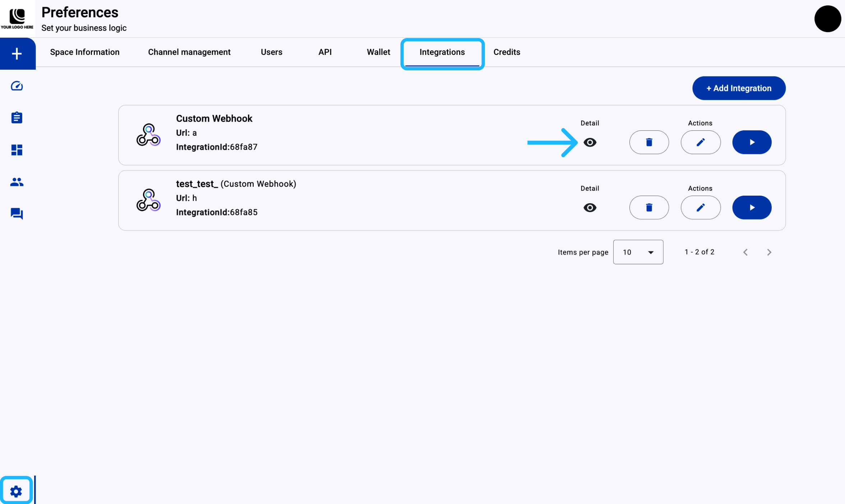845x504 pixels.
Task: Switch to the Channel management tab
Action: (189, 52)
